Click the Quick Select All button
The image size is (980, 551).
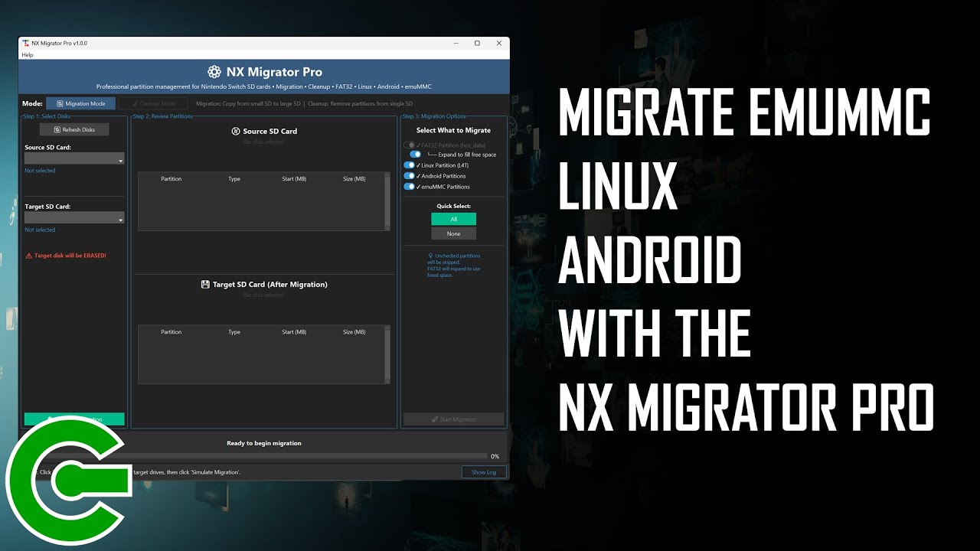(453, 219)
